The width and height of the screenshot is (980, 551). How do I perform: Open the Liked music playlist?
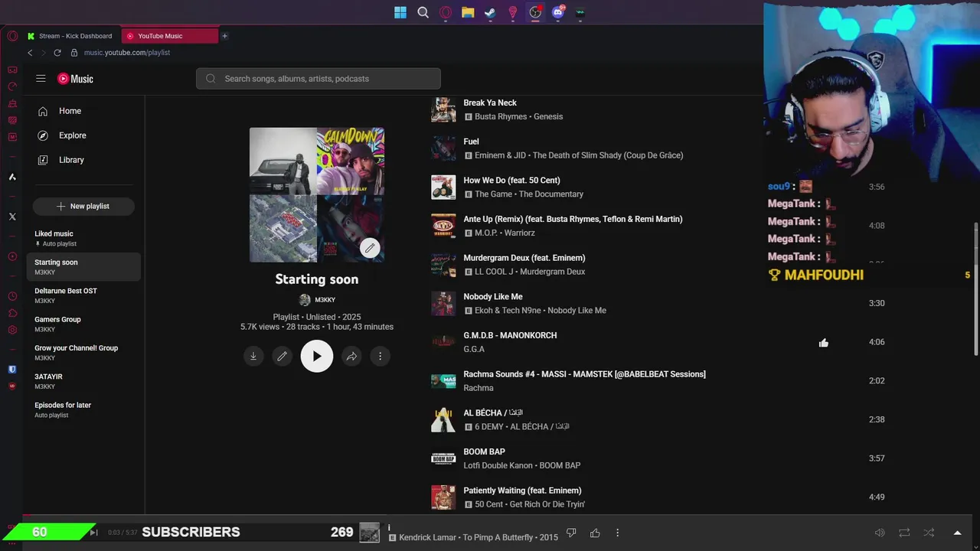click(x=83, y=238)
